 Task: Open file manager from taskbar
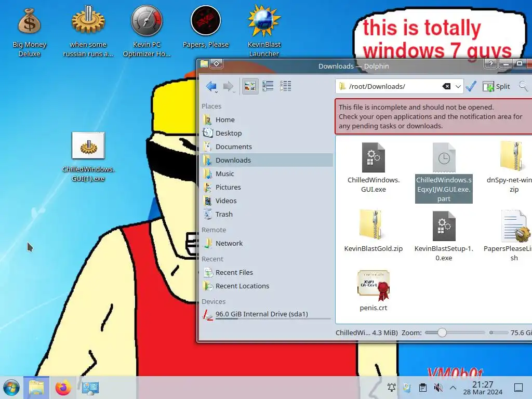tap(36, 388)
